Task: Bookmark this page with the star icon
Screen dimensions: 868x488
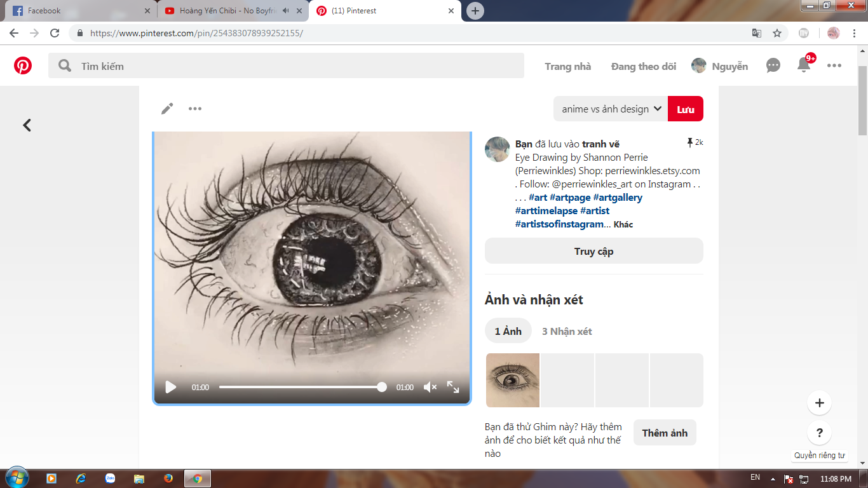Action: coord(776,33)
